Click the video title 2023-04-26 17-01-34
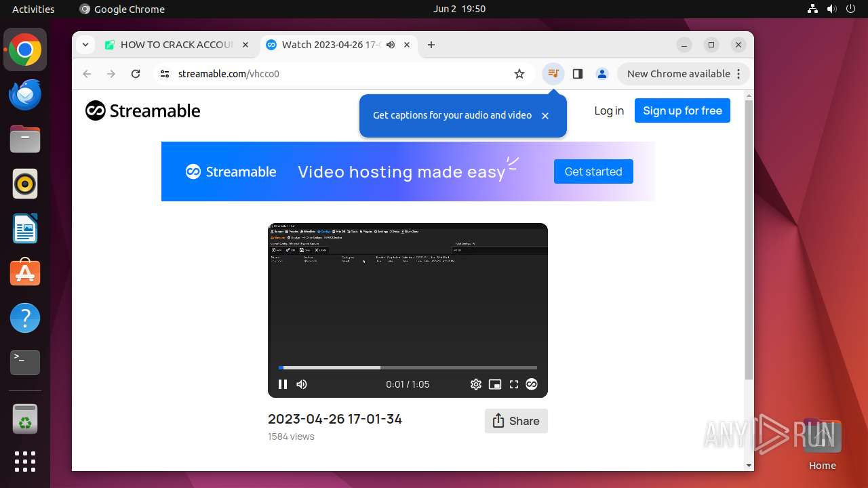Screen dimensions: 868x488 point(335,419)
